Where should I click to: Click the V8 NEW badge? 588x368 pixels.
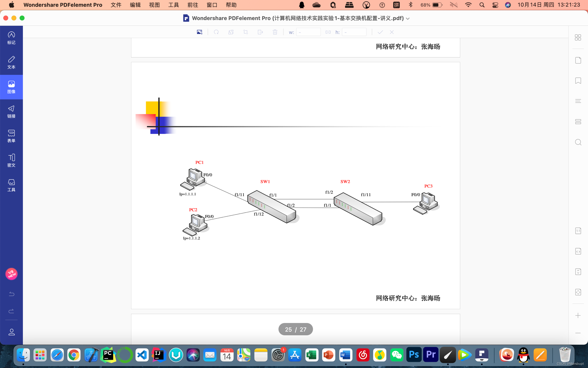(11, 274)
